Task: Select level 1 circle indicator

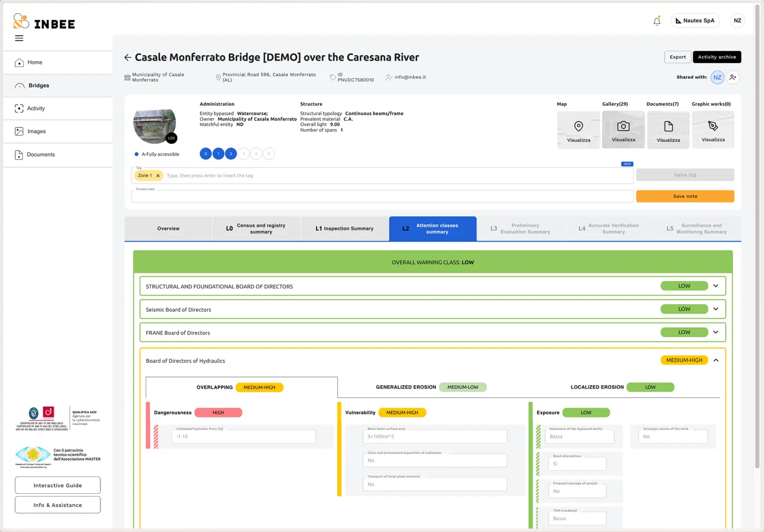Action: [x=218, y=154]
